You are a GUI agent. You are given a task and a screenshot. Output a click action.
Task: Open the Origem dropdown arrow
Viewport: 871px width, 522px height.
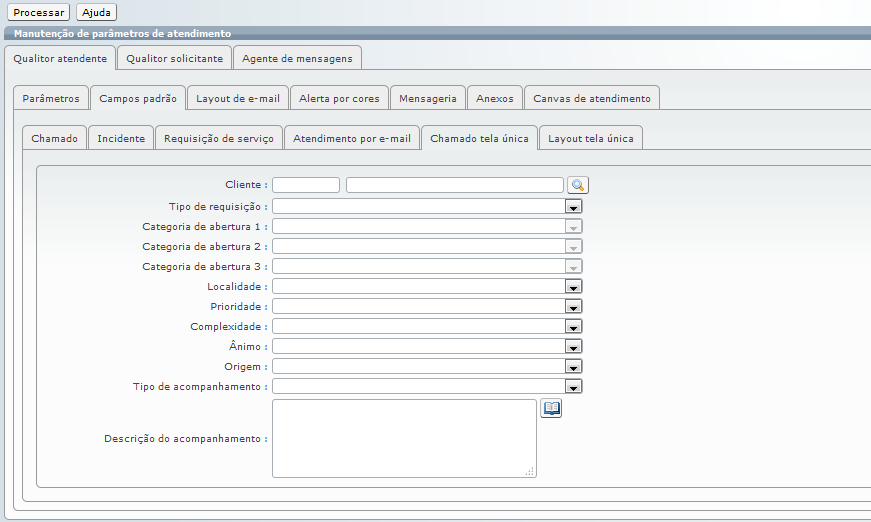point(573,366)
